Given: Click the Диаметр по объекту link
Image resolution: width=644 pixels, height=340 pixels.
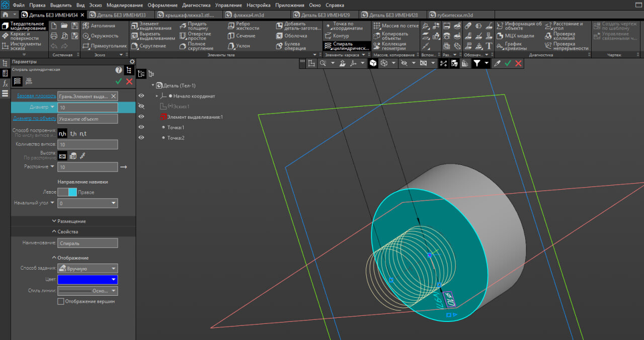Looking at the screenshot, I should [34, 119].
